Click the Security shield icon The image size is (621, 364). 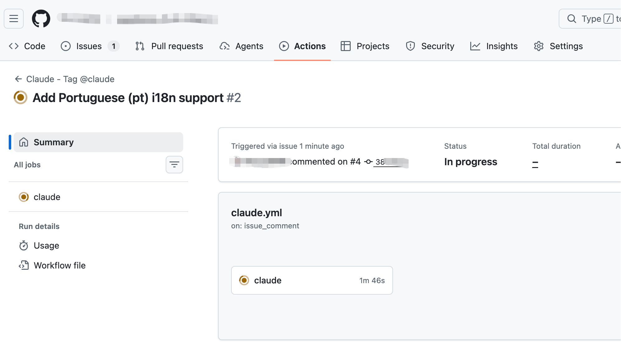point(410,46)
